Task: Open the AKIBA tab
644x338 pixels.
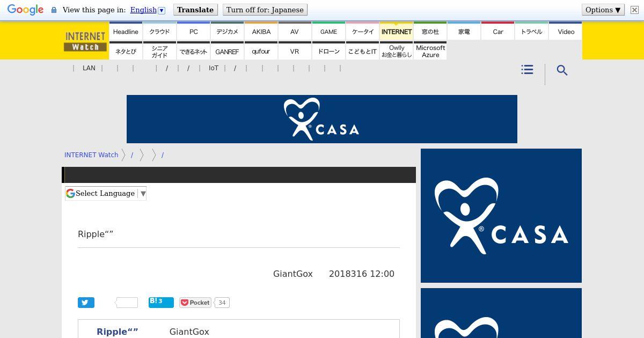Action: click(x=261, y=31)
